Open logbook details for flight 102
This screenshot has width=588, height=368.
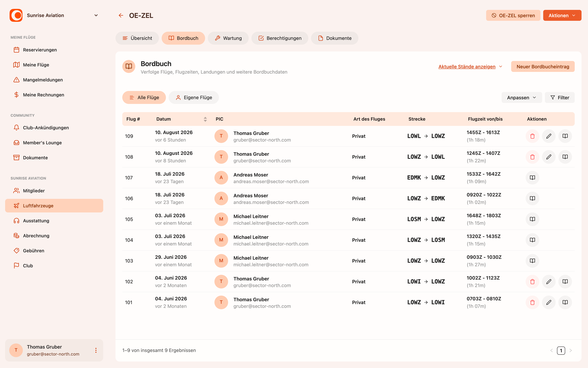coord(565,282)
